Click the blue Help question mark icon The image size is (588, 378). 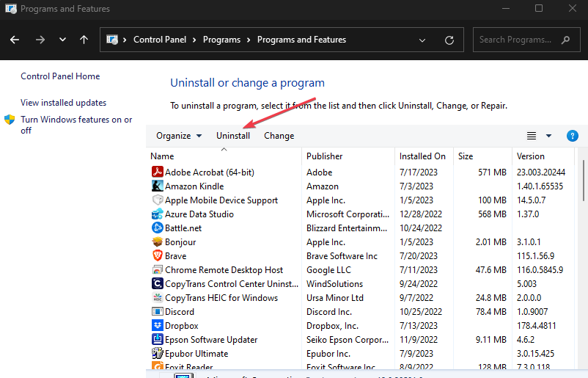point(573,136)
